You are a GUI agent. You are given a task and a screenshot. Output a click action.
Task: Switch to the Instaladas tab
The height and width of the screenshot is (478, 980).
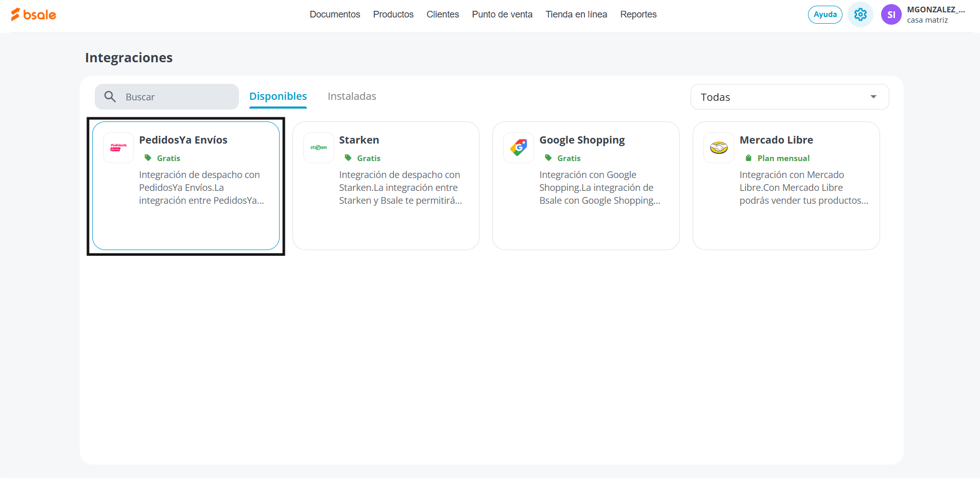click(x=352, y=96)
